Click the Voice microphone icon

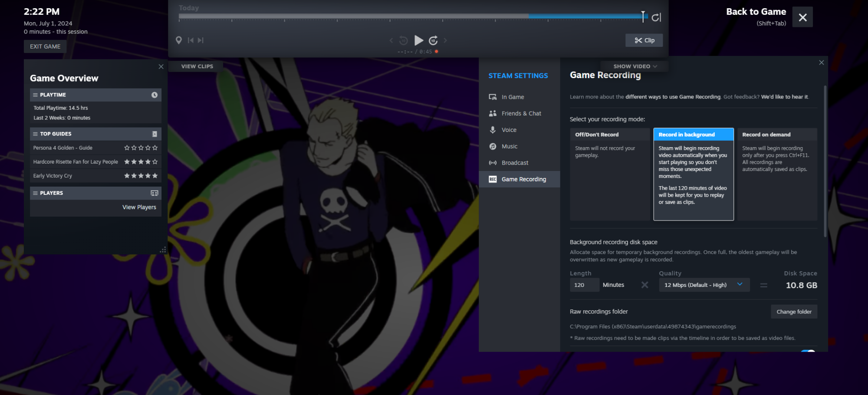pos(493,130)
